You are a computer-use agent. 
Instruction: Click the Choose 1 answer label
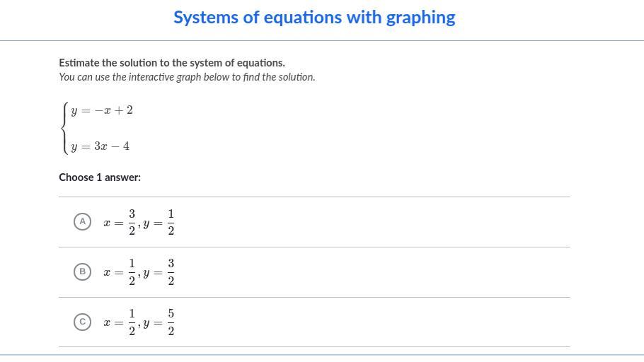click(x=100, y=177)
